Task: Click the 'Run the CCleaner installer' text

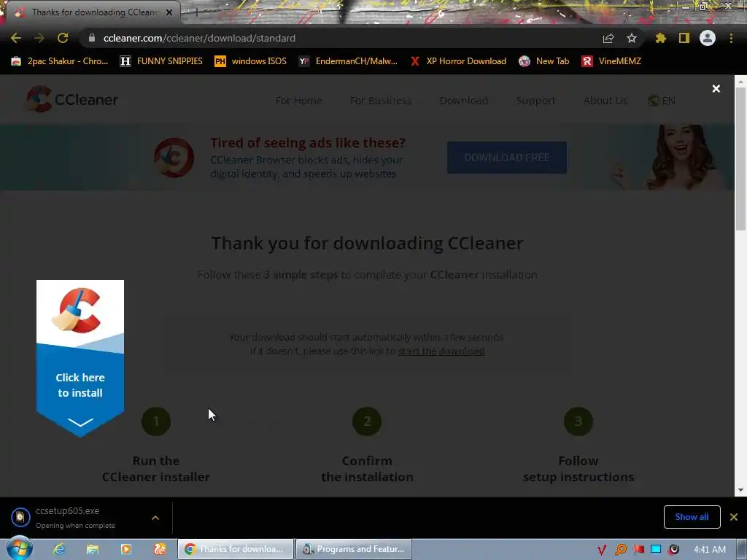Action: (156, 469)
